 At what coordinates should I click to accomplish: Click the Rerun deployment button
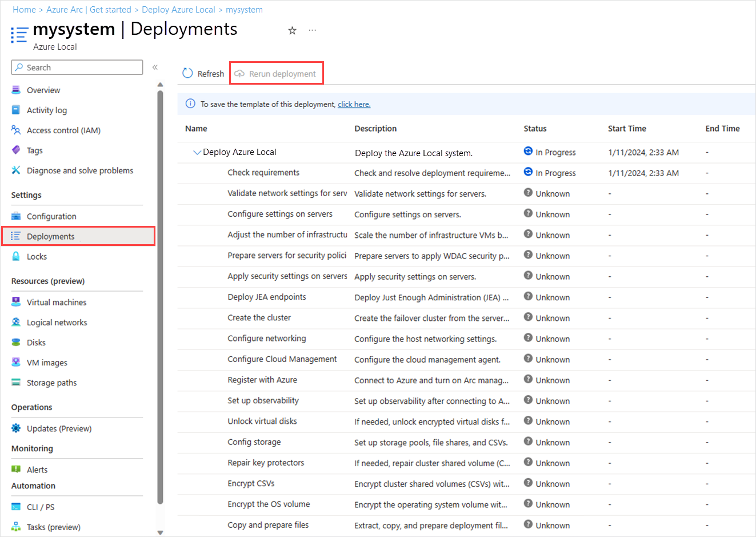tap(277, 73)
